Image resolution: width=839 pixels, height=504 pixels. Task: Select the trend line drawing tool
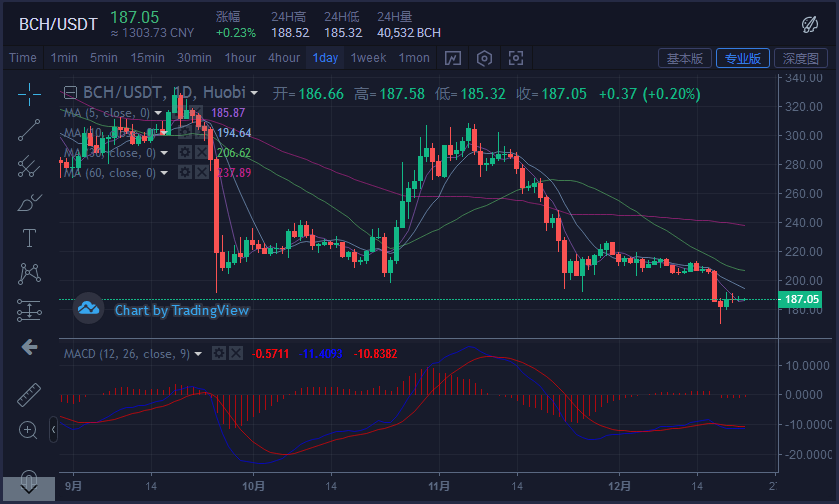click(x=29, y=130)
